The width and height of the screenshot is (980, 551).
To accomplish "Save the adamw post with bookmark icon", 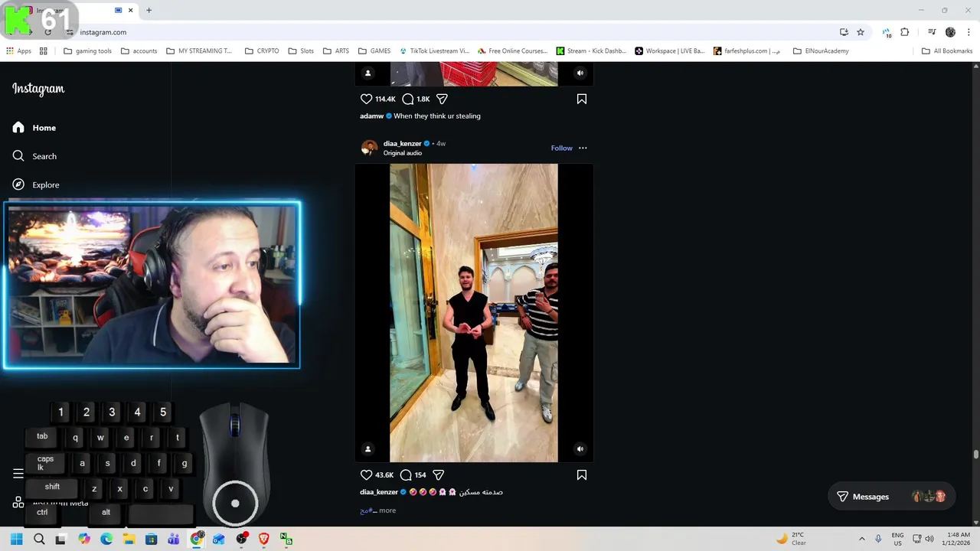I will tap(582, 99).
